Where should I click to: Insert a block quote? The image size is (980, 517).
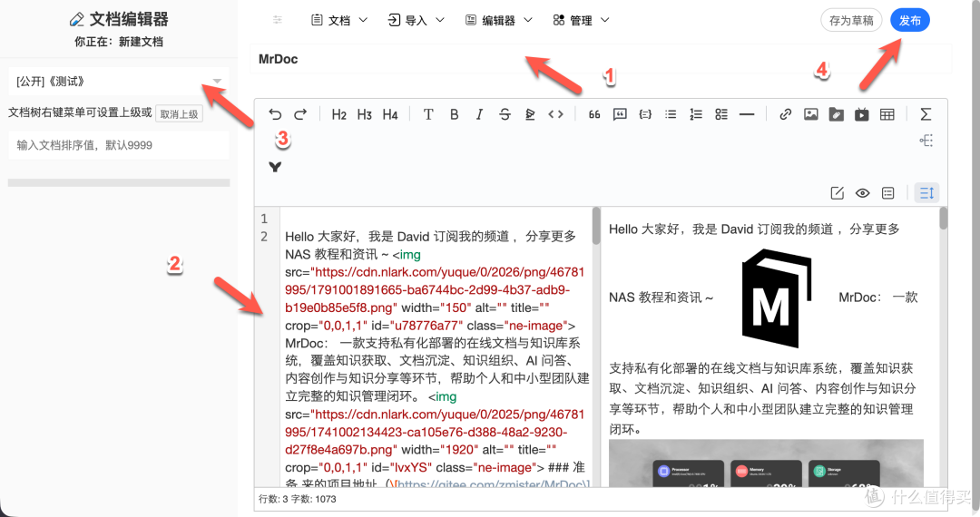tap(594, 114)
